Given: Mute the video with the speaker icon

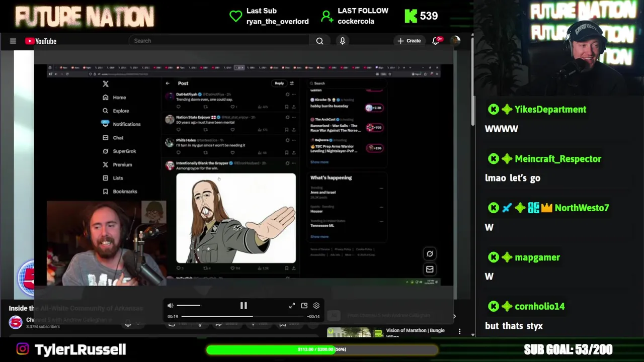Looking at the screenshot, I should [170, 306].
